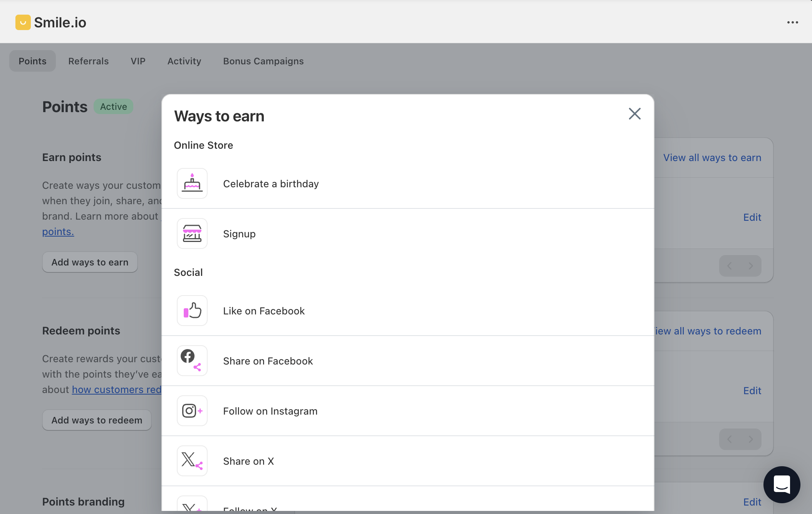
Task: Click the birthday cake icon
Action: [x=192, y=183]
